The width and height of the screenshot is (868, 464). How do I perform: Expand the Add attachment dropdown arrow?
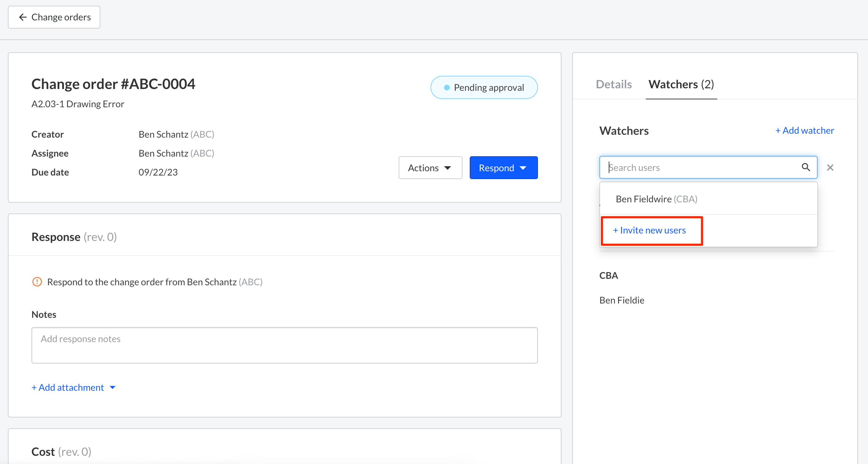(113, 388)
